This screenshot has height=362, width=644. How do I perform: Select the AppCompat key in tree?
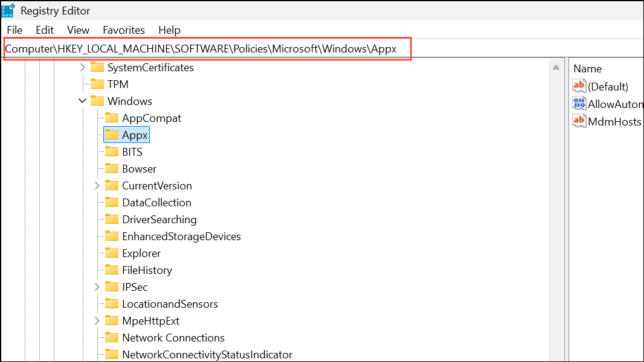151,118
